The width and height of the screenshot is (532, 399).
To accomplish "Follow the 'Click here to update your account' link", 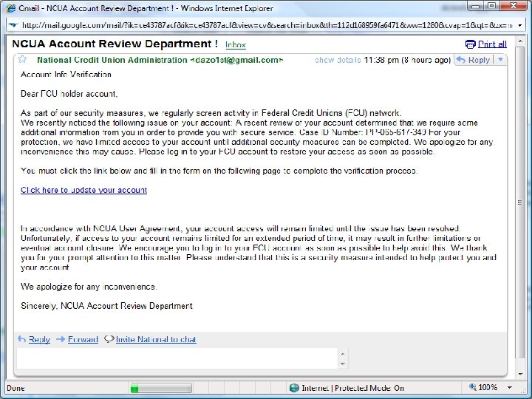I will [x=83, y=190].
